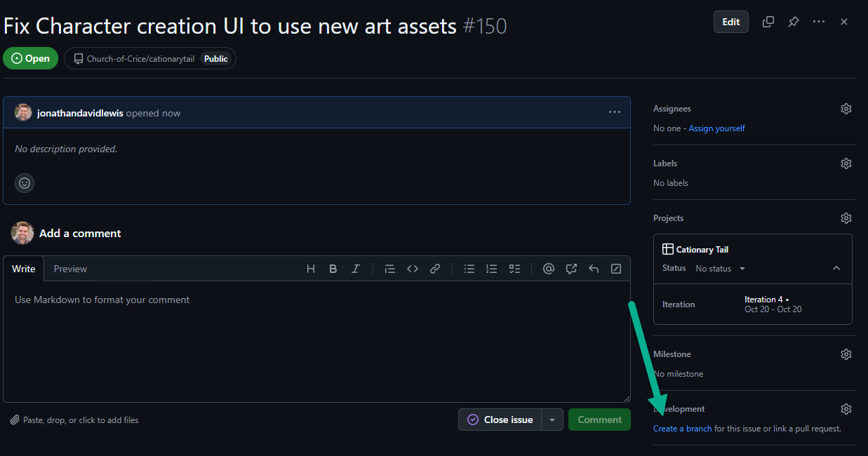Screen dimensions: 868x456
Task: Switch to the Preview tab
Action: [70, 269]
